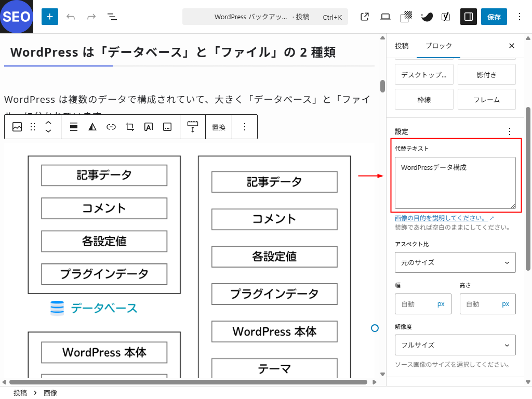Choose the 影付き style button
532x399 pixels.
486,75
